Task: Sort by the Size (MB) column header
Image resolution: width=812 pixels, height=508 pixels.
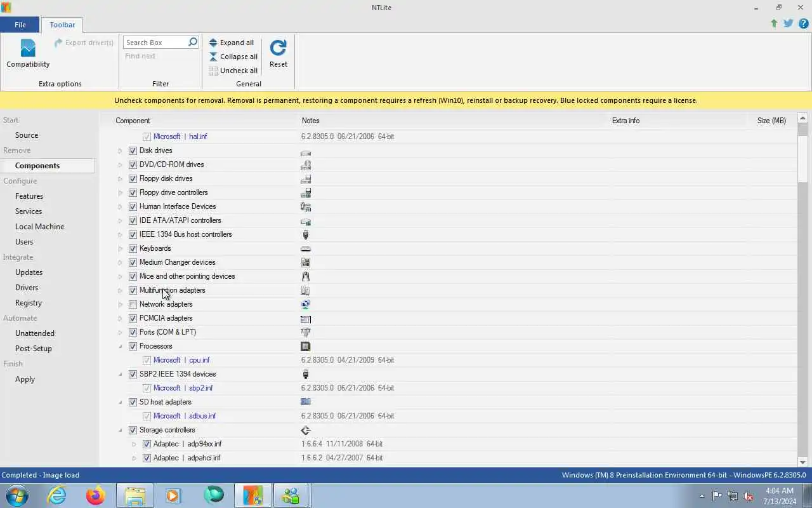Action: (771, 121)
